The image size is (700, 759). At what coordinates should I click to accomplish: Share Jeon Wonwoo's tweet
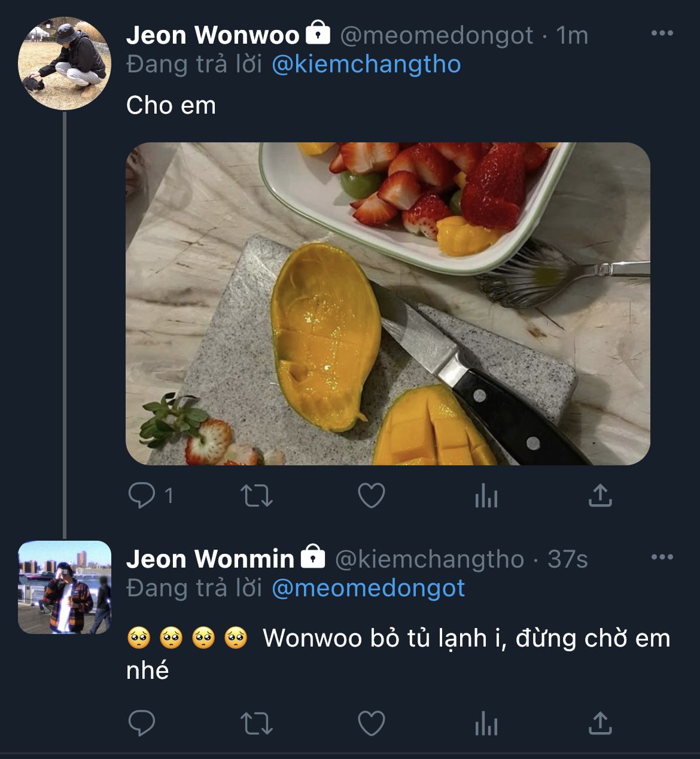click(599, 496)
